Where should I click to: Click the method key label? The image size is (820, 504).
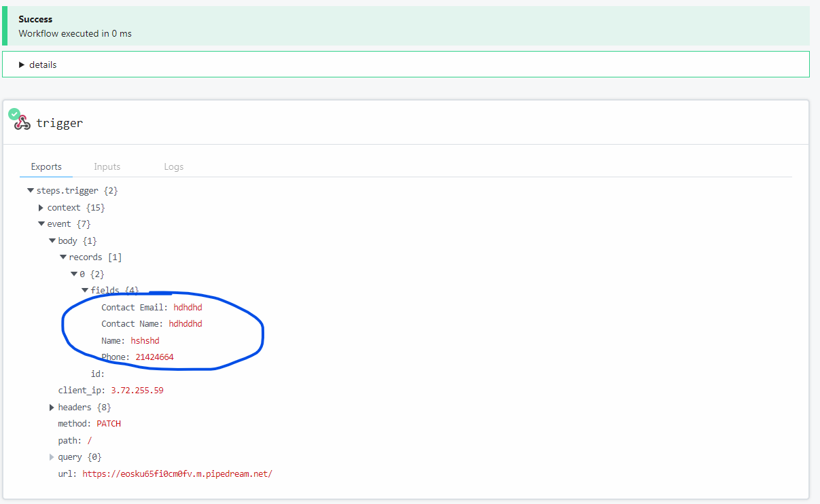coord(75,424)
